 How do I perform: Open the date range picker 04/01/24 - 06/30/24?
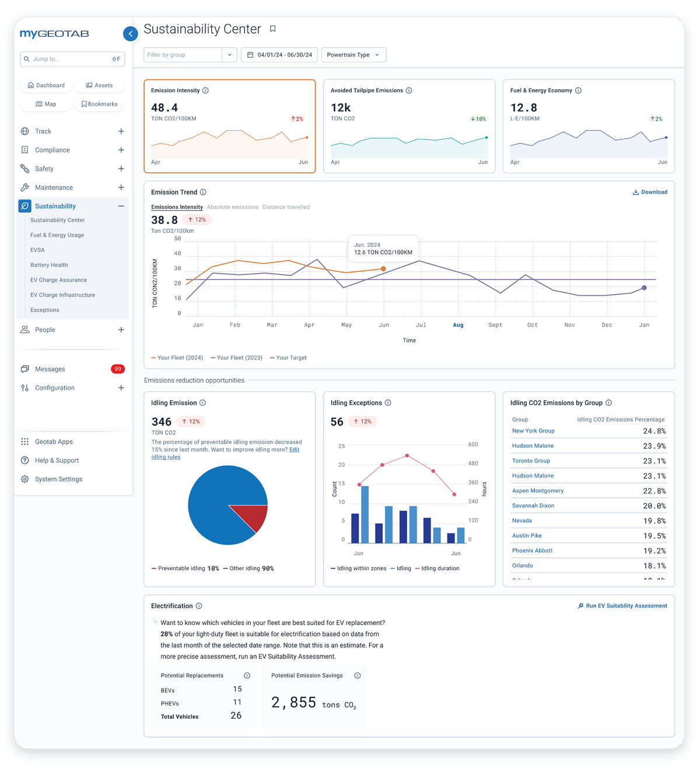coord(279,55)
